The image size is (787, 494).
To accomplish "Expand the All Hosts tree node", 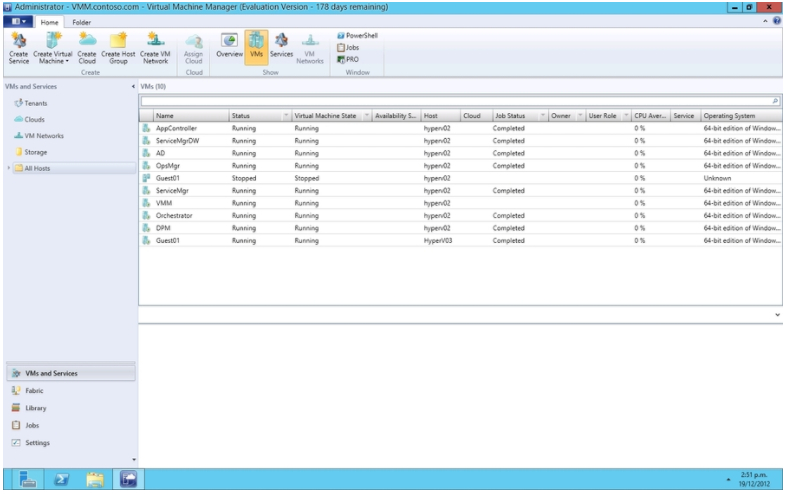I will [9, 168].
